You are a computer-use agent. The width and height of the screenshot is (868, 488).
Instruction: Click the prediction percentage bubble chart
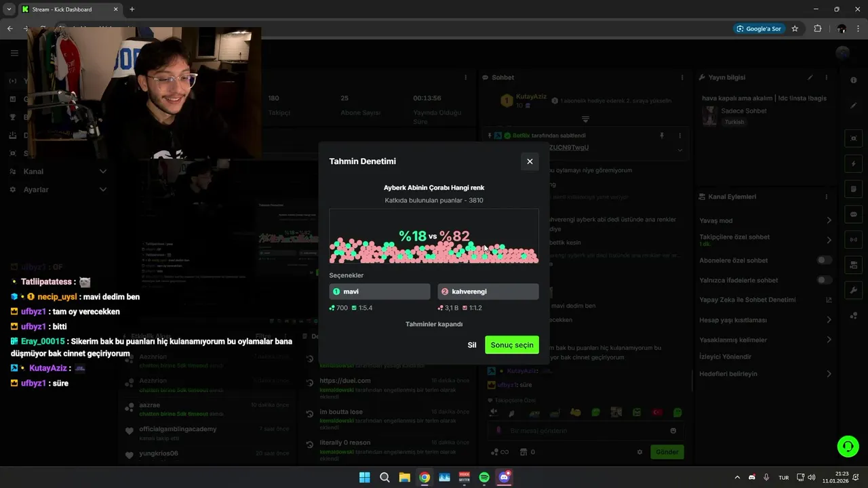tap(434, 237)
